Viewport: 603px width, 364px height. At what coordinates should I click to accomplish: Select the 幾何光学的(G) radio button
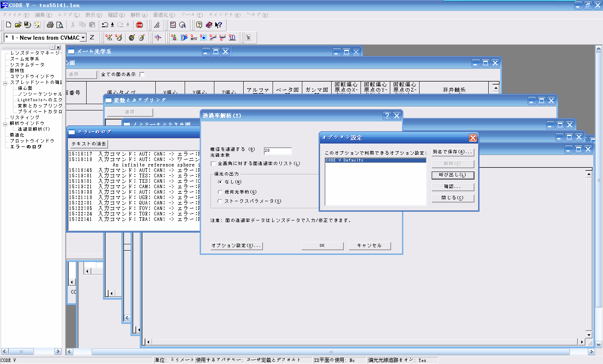coord(220,192)
